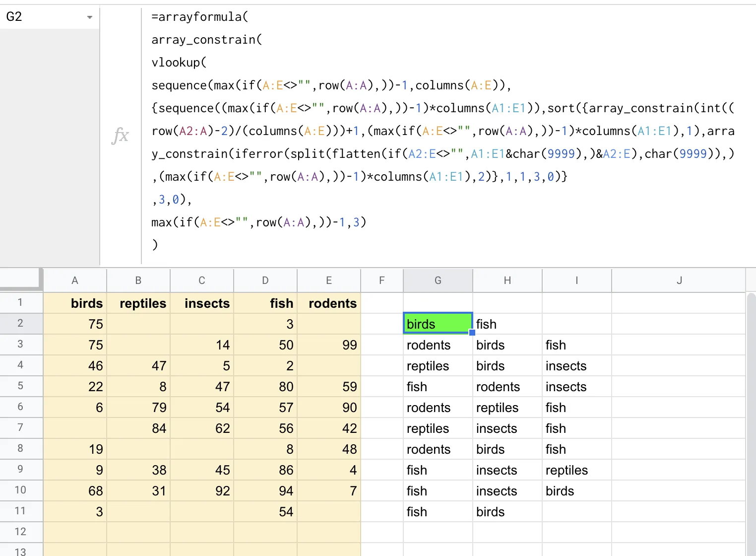Click the select-all corner box
756x556 pixels.
[21, 279]
